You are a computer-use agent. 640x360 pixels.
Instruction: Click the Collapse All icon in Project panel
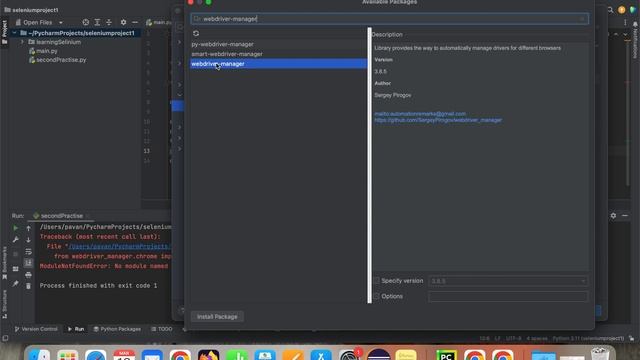pos(109,22)
